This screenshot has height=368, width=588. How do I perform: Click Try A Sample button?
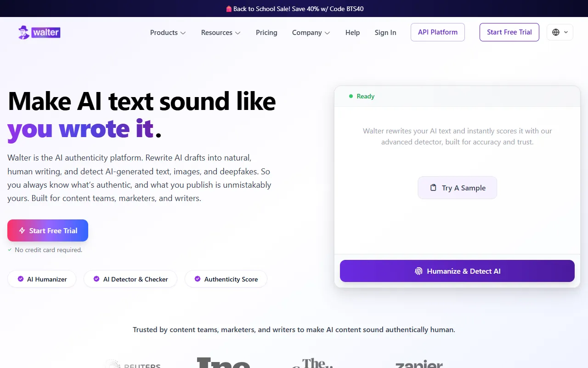coord(458,188)
